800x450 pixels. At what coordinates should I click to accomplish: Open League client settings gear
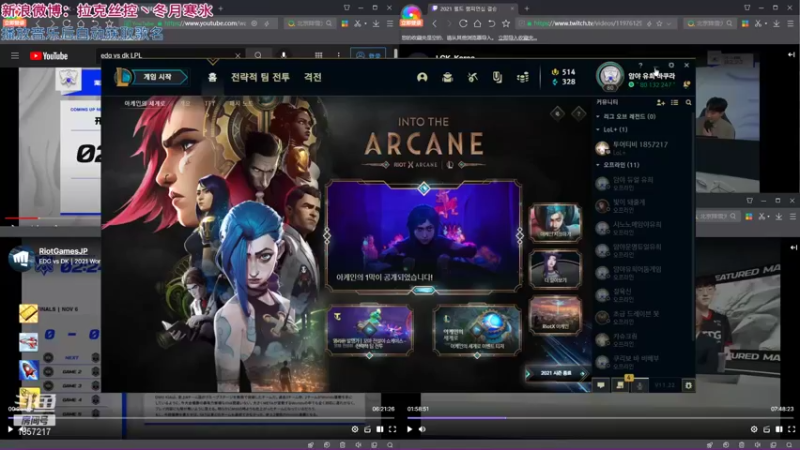[x=671, y=65]
